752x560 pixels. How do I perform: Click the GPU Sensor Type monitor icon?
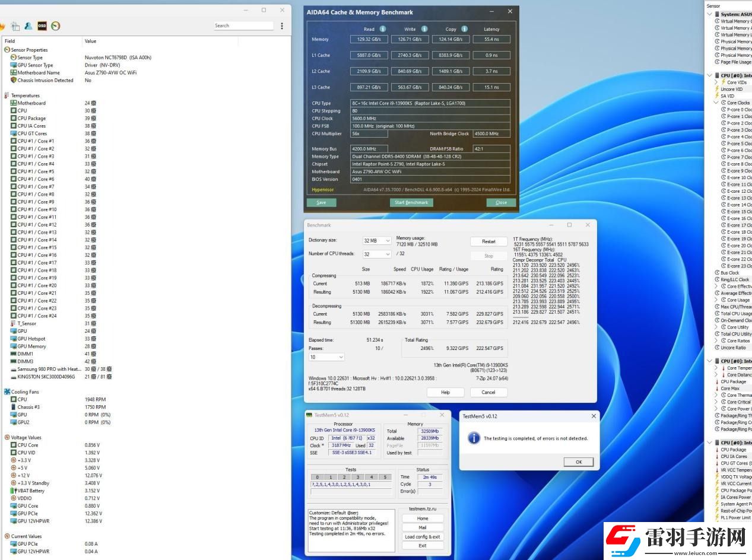pyautogui.click(x=14, y=65)
